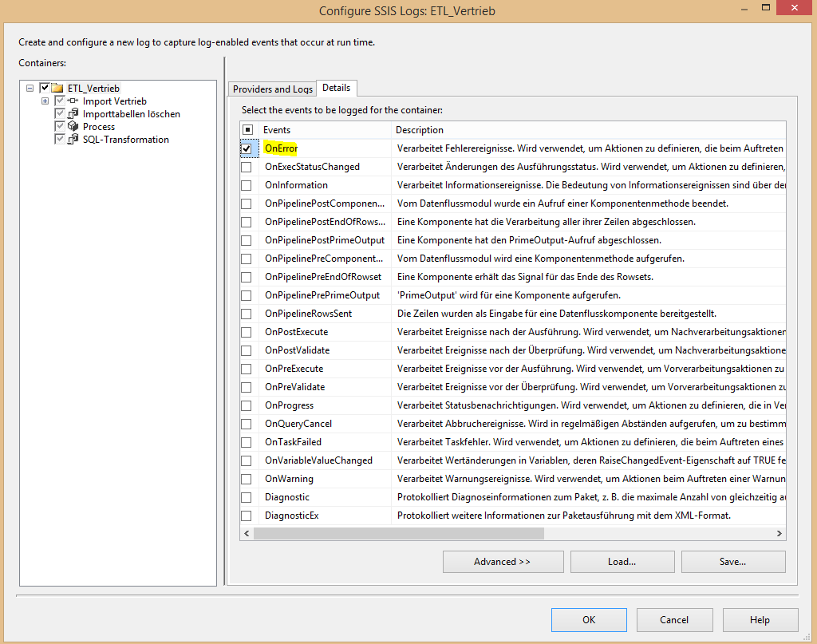Select the SQL-Transformation container item
The height and width of the screenshot is (644, 817).
(126, 140)
